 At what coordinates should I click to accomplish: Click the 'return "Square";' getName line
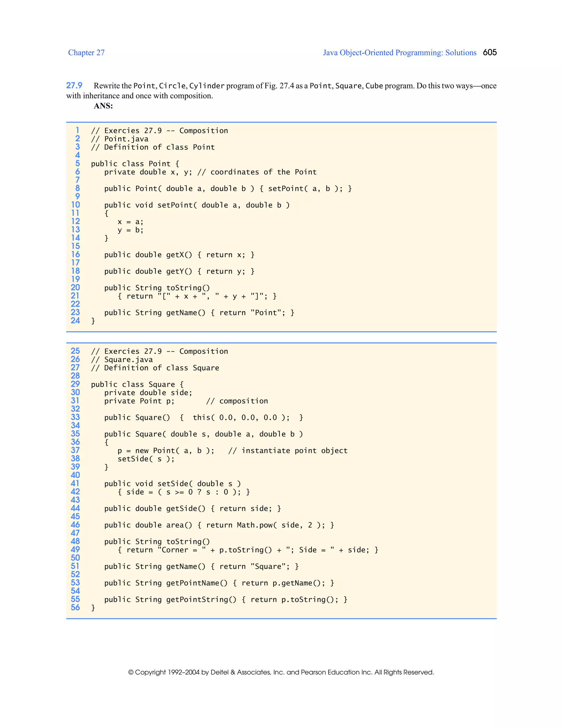[x=202, y=567]
